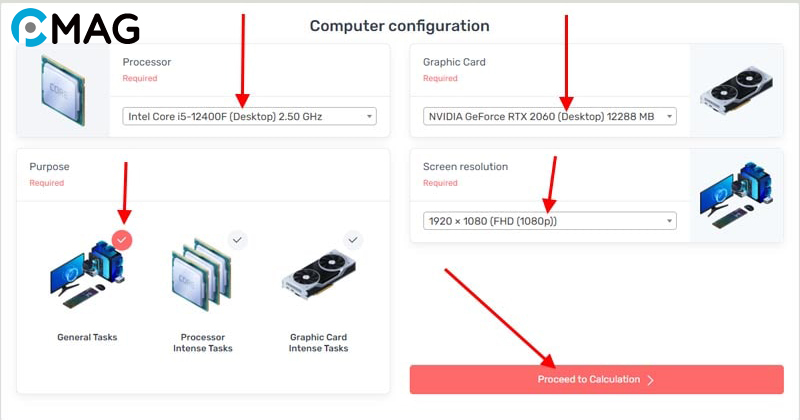Select the Graphic Card Intense Tasks icon

(x=319, y=275)
